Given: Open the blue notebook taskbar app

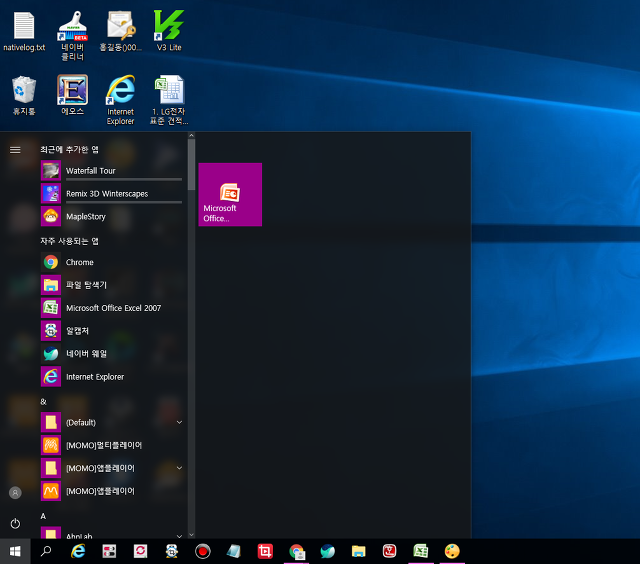Looking at the screenshot, I should (234, 551).
